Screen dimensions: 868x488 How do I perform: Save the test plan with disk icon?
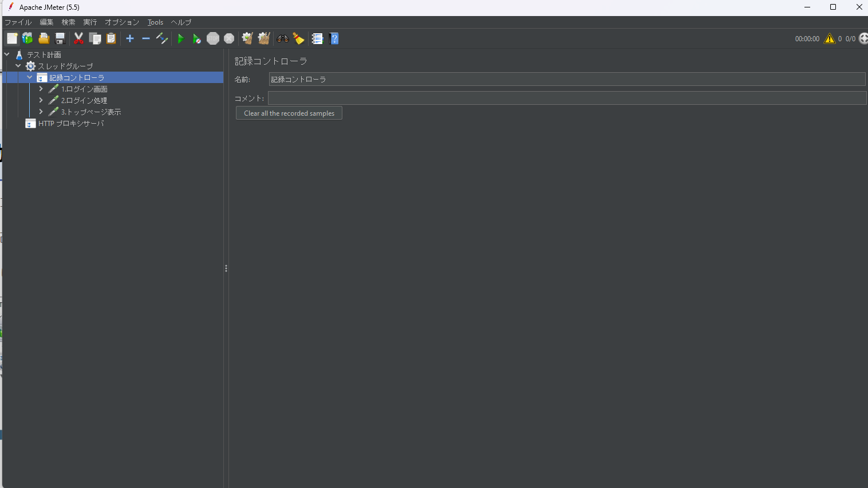pos(60,38)
